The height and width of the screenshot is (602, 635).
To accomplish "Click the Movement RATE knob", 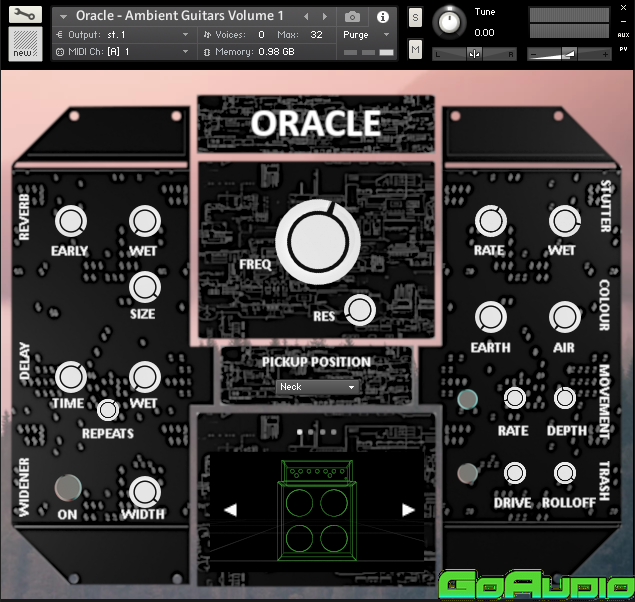I will (515, 398).
